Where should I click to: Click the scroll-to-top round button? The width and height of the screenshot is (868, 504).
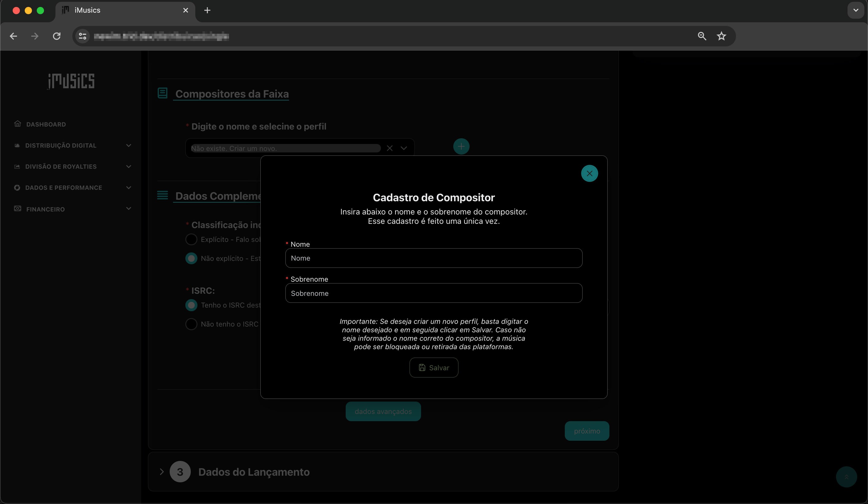coord(846,477)
